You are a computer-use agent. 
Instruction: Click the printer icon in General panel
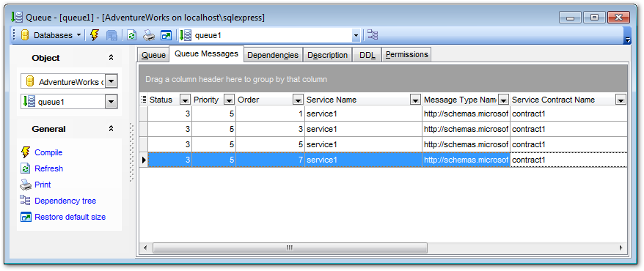tap(26, 185)
